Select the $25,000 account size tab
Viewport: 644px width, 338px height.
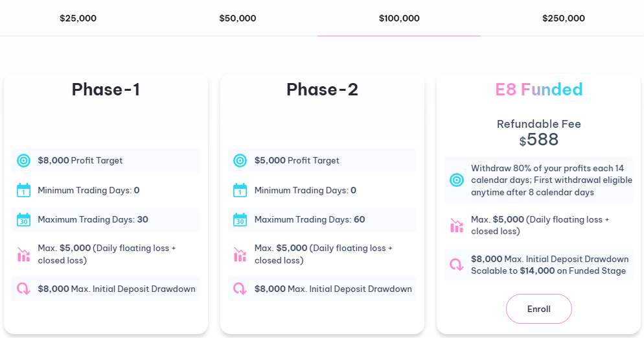78,18
